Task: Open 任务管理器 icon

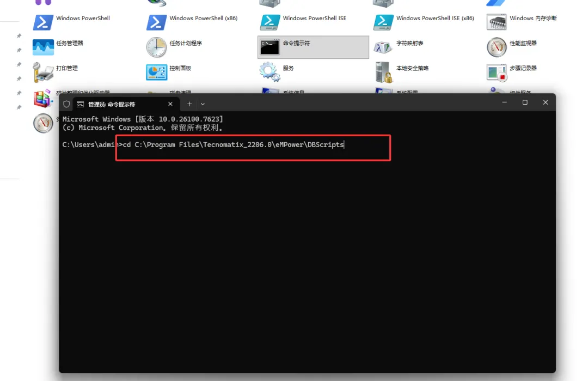Action: tap(43, 47)
